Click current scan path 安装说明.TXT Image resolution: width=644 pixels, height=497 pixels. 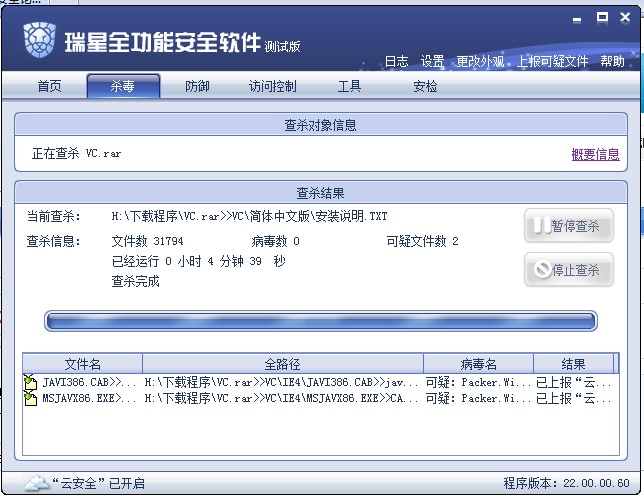click(249, 216)
